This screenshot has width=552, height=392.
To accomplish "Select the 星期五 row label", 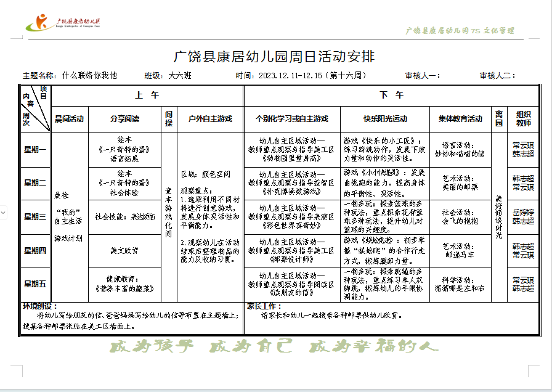I will (x=35, y=284).
